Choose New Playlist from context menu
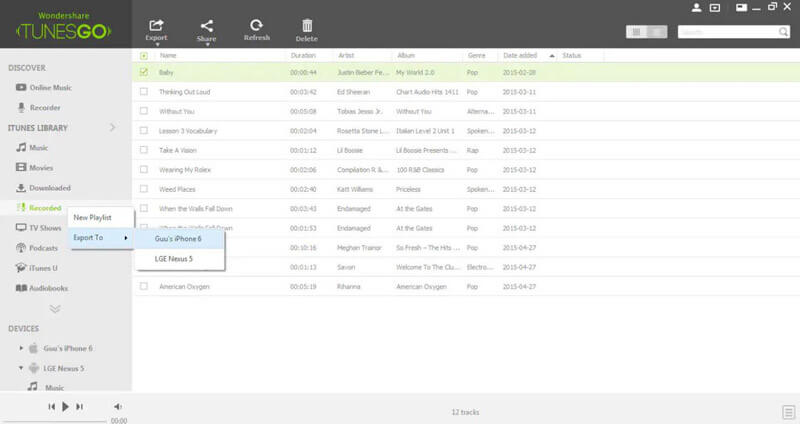Image resolution: width=800 pixels, height=424 pixels. (x=92, y=217)
